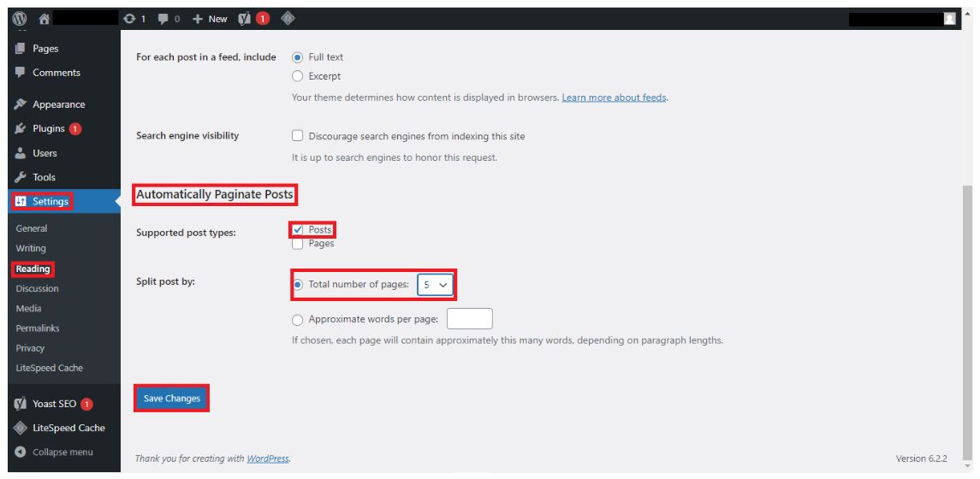Follow the Learn more about feeds link
980x479 pixels.
(x=614, y=98)
